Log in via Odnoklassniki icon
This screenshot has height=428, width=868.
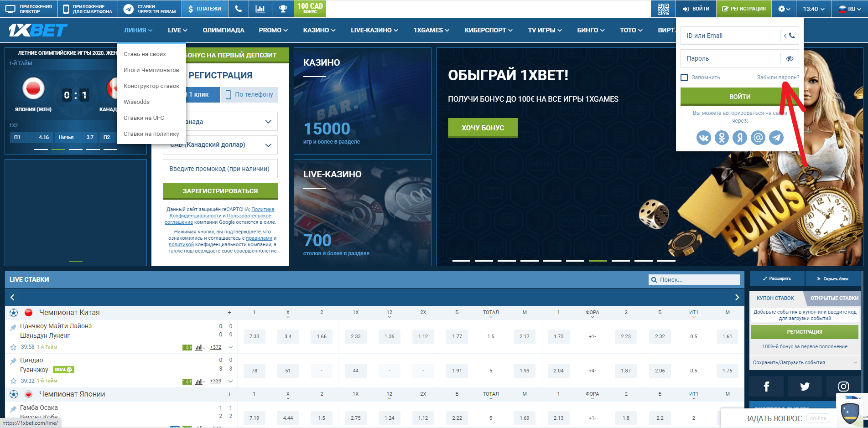[x=722, y=137]
